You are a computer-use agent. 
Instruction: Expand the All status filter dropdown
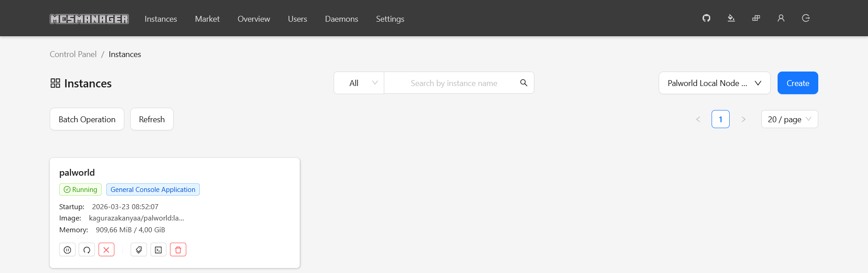359,83
